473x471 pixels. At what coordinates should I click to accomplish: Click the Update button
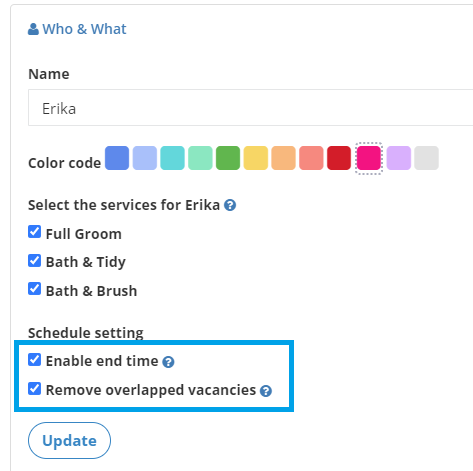click(x=69, y=440)
